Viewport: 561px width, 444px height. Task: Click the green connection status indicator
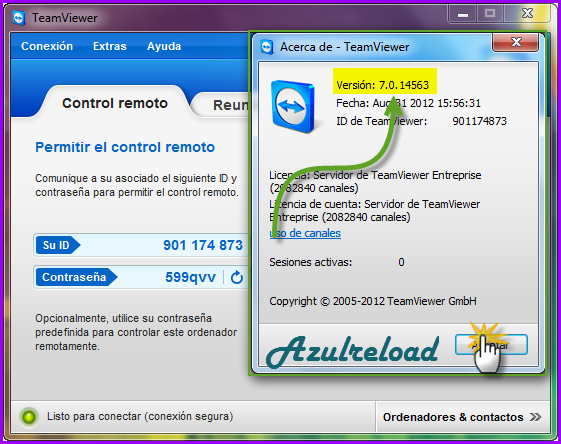tap(29, 417)
